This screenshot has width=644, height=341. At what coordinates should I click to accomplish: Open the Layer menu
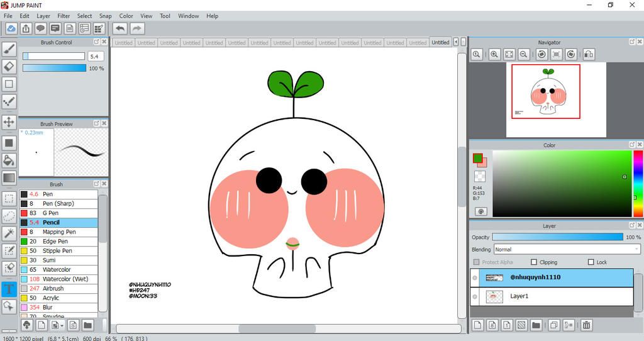43,16
